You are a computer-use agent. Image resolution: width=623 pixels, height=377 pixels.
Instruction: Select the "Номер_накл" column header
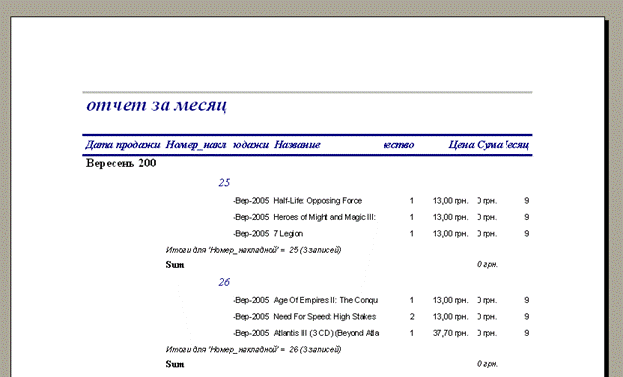click(x=196, y=145)
